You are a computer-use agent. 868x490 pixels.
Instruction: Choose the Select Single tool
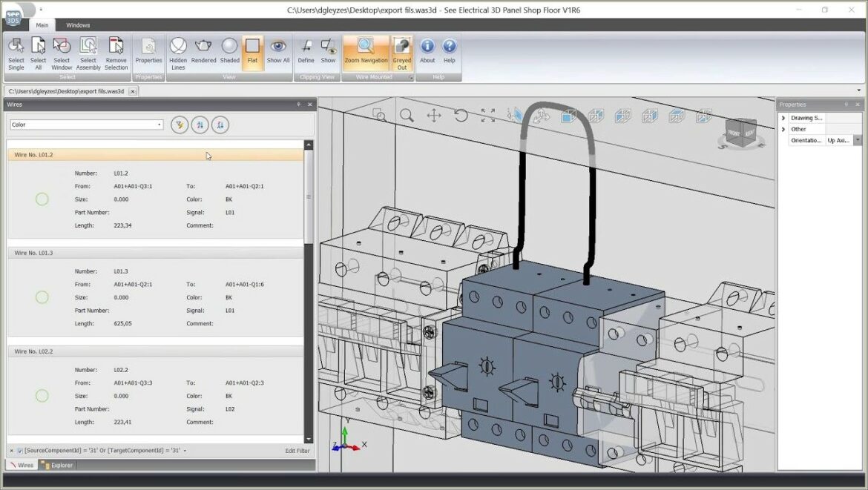pos(16,53)
